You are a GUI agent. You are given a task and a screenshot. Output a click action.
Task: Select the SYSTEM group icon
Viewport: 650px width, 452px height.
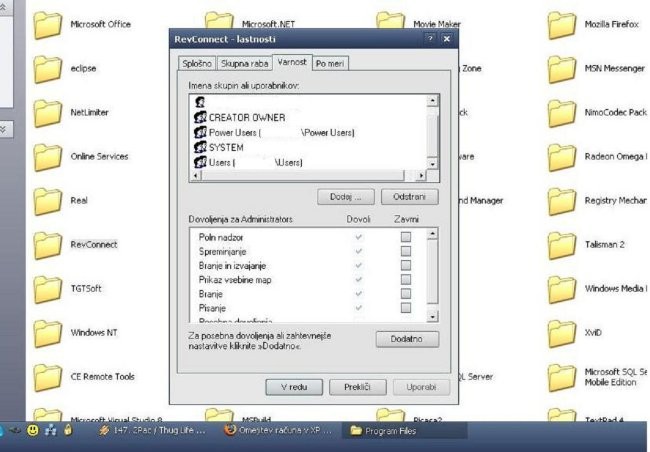(200, 147)
